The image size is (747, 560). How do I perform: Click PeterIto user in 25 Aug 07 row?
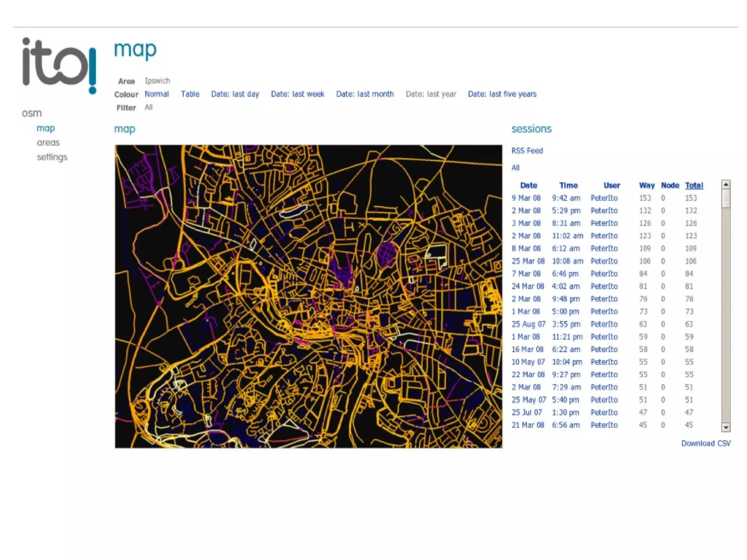604,324
